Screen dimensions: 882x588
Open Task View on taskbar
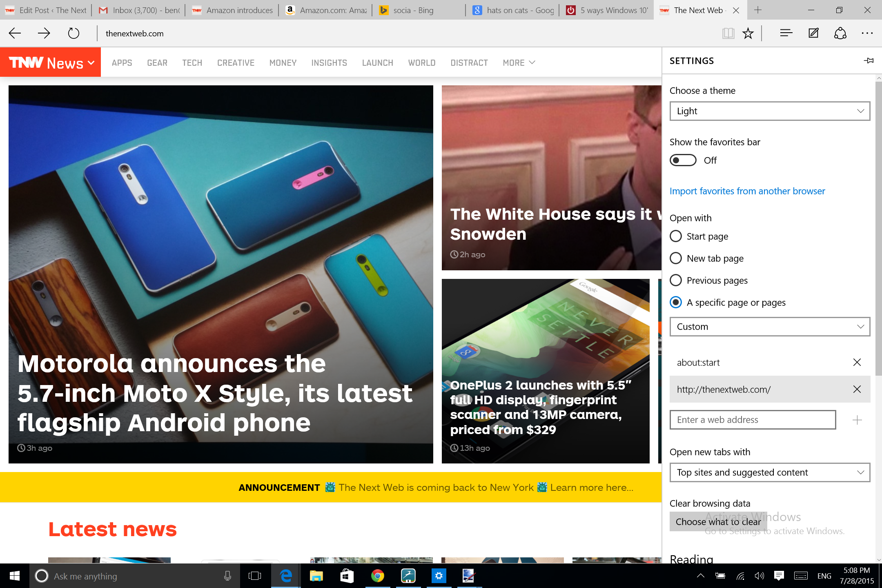[255, 576]
